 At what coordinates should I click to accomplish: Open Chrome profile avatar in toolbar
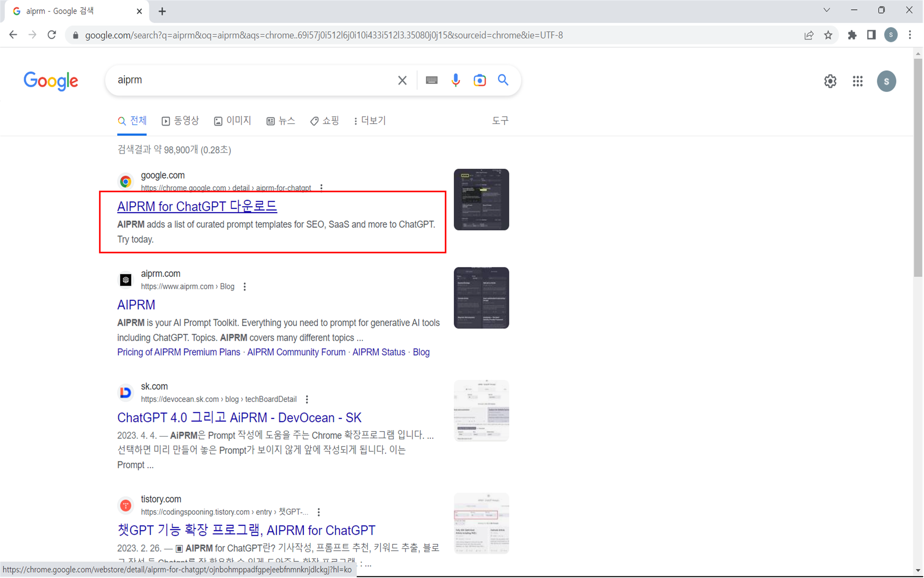pos(891,35)
